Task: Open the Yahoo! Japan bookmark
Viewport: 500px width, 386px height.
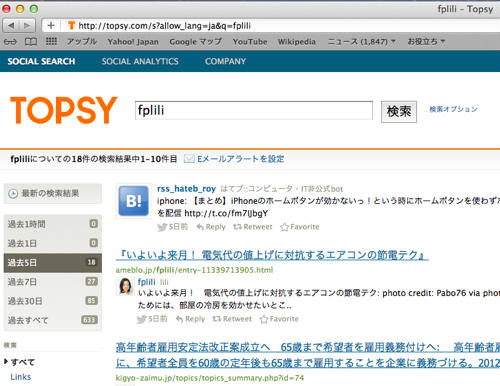Action: pos(133,42)
